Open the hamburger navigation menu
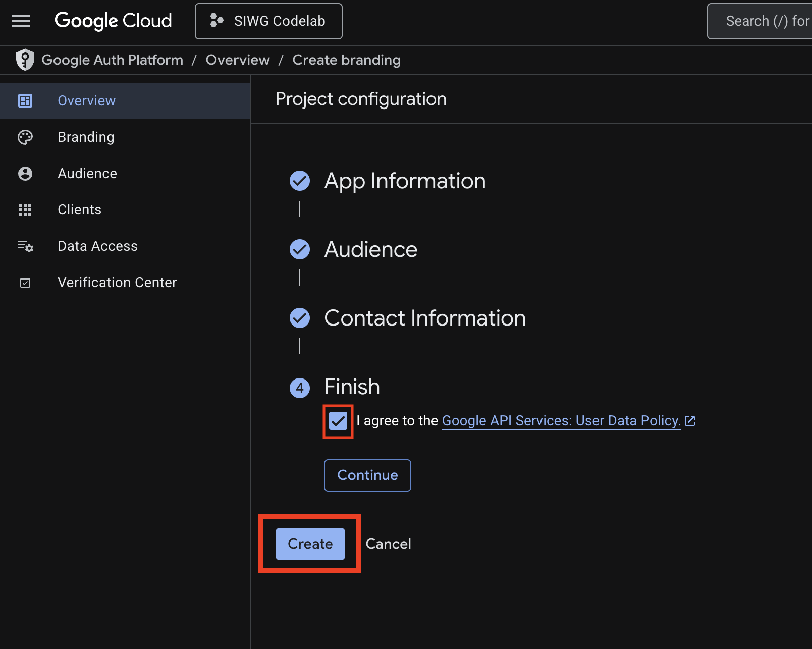This screenshot has width=812, height=649. [21, 21]
